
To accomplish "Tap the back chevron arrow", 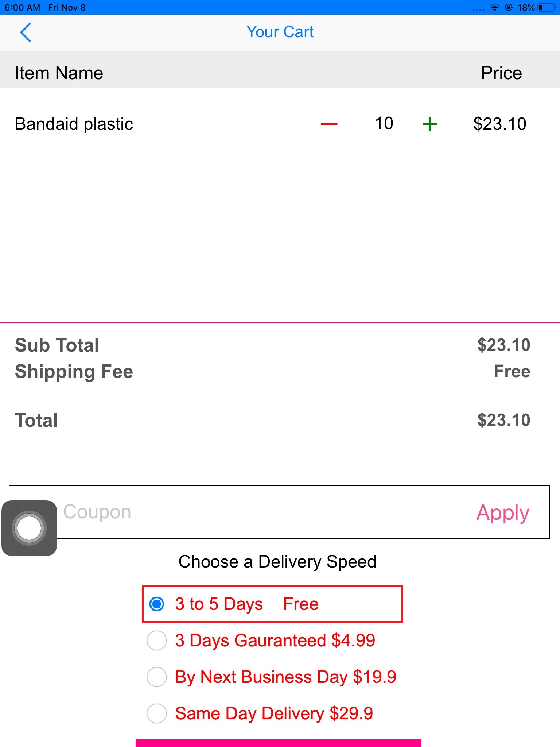I will [26, 32].
